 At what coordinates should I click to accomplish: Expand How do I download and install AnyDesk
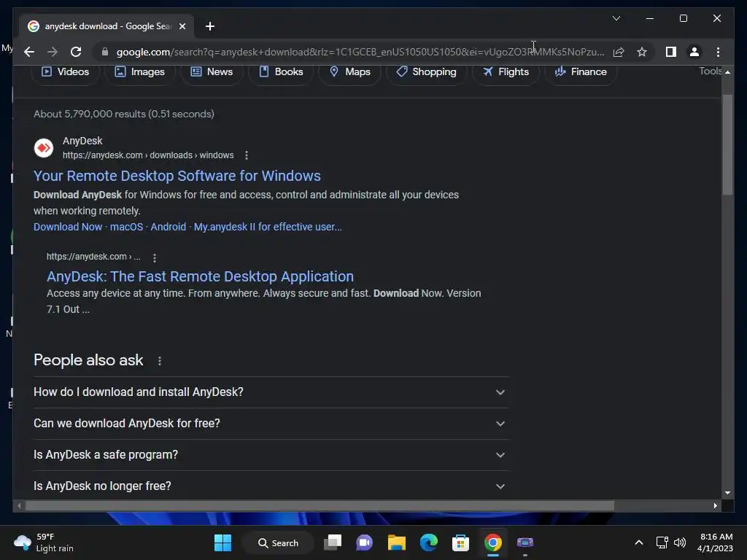click(271, 392)
